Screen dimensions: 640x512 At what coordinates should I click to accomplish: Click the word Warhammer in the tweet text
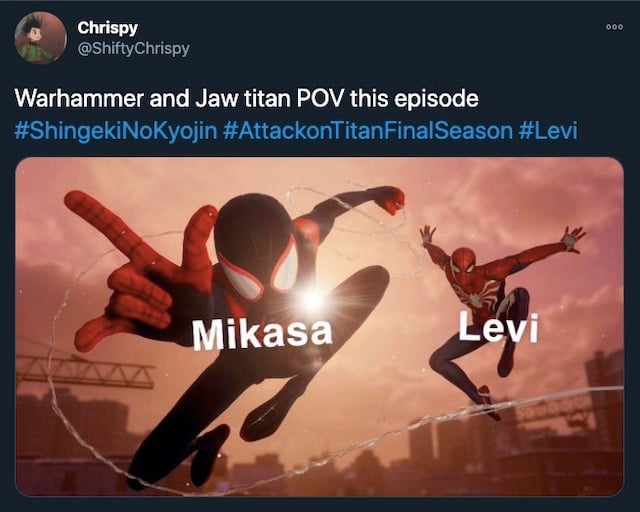pyautogui.click(x=79, y=98)
